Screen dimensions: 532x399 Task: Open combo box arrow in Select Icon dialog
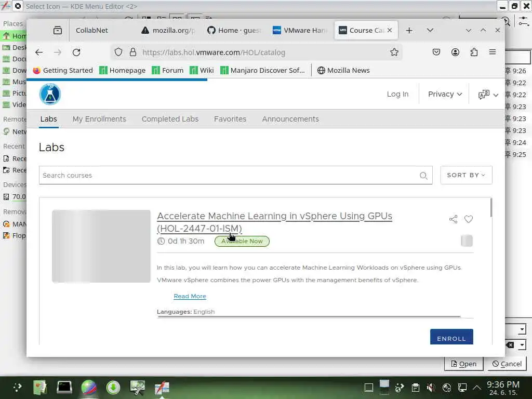(x=522, y=329)
